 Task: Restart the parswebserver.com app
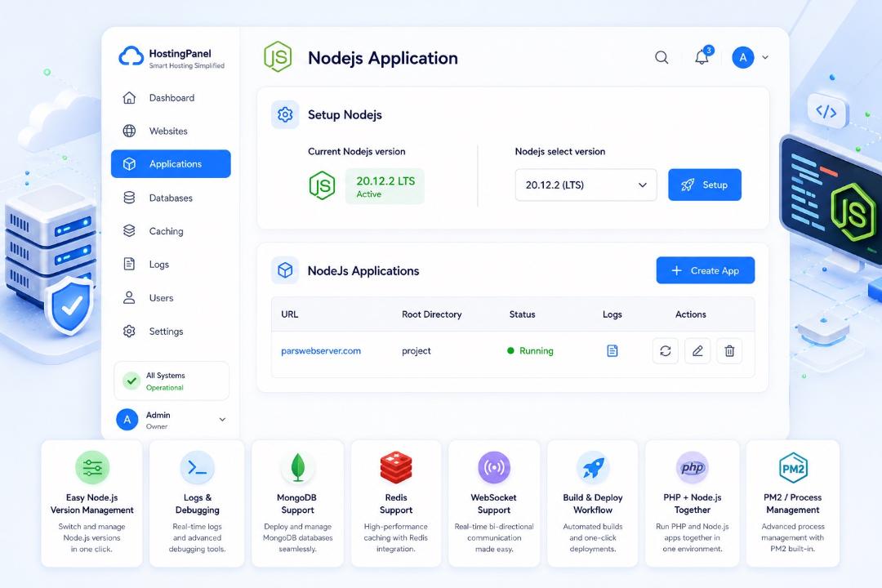[666, 351]
